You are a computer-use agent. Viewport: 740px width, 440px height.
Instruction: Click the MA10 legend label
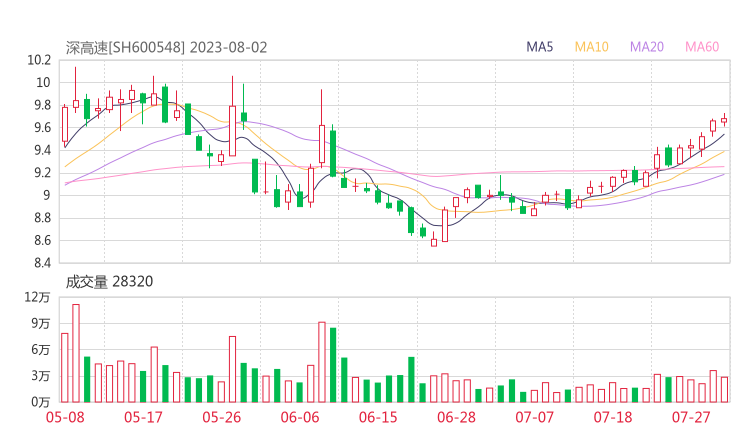[x=591, y=47]
